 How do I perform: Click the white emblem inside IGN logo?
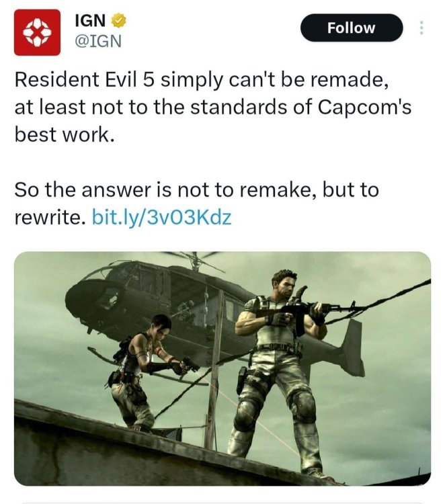pyautogui.click(x=37, y=32)
